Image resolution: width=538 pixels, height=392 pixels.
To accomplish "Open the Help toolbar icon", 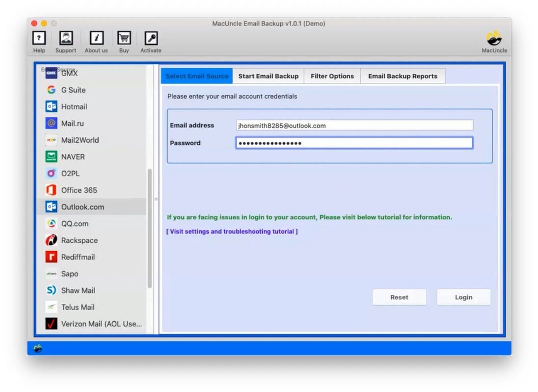I will 39,41.
